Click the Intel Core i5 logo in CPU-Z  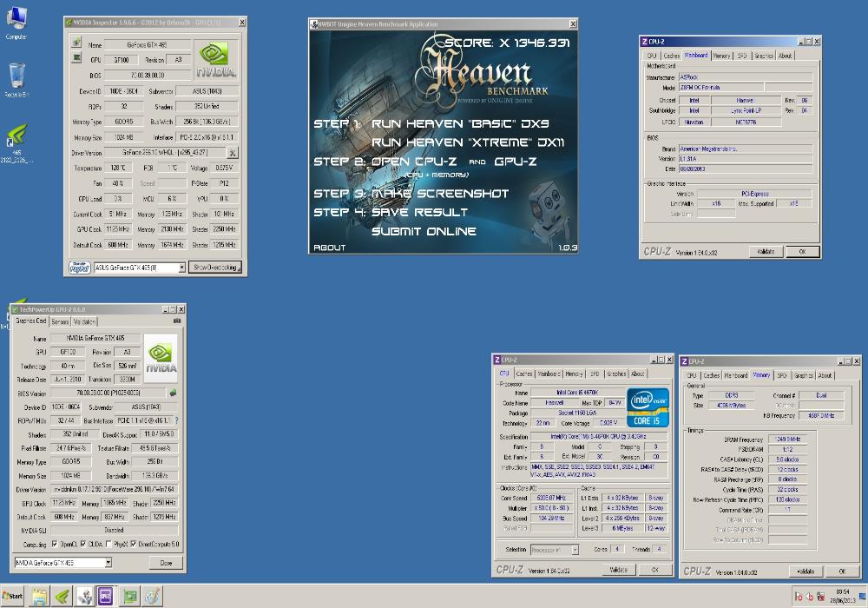point(648,407)
